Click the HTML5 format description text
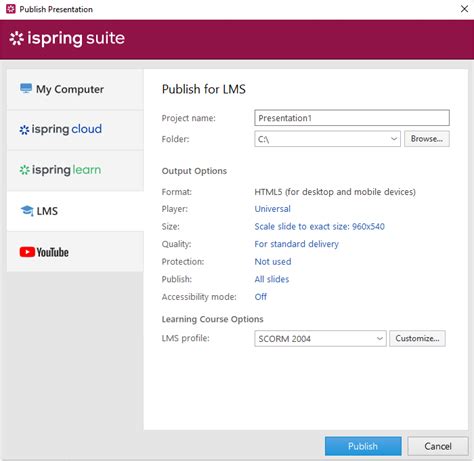The width and height of the screenshot is (474, 461). pos(335,192)
